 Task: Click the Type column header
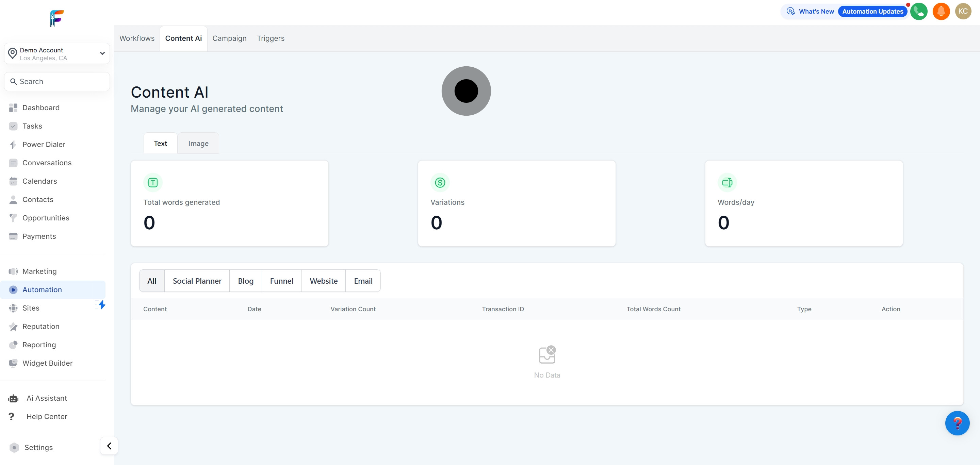804,309
